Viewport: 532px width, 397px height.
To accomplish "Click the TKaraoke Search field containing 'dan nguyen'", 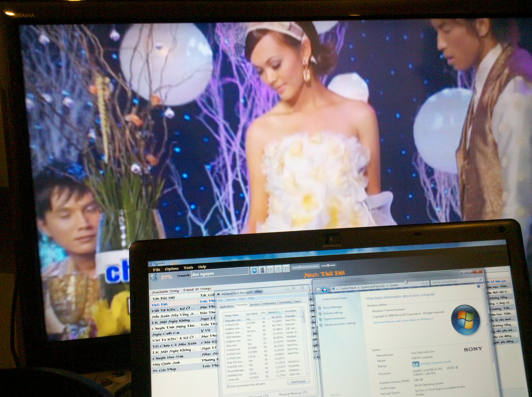I will click(x=220, y=273).
